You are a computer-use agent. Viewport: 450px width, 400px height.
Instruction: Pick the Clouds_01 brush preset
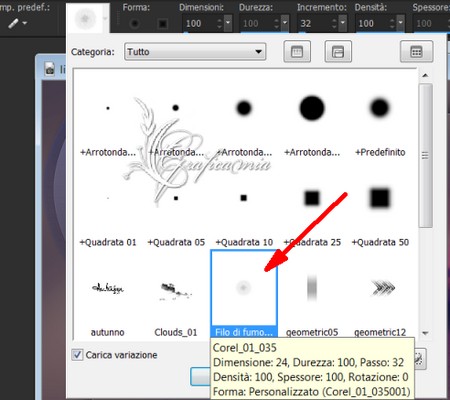(176, 302)
